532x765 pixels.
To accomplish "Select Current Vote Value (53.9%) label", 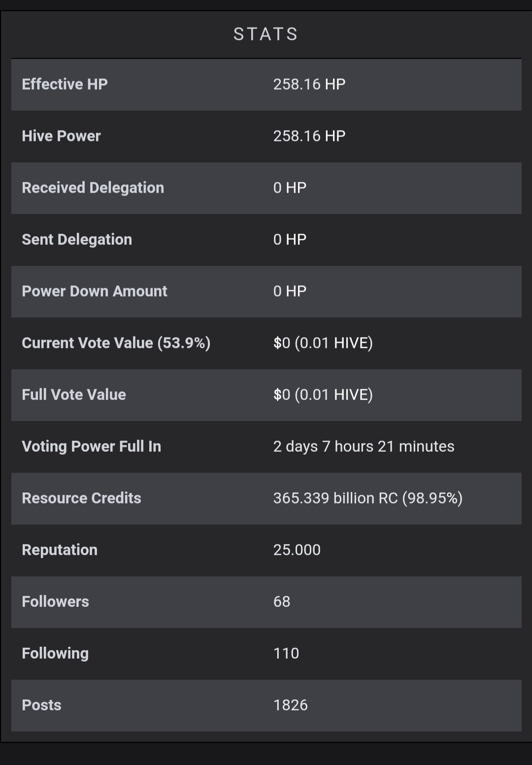I will click(x=116, y=343).
